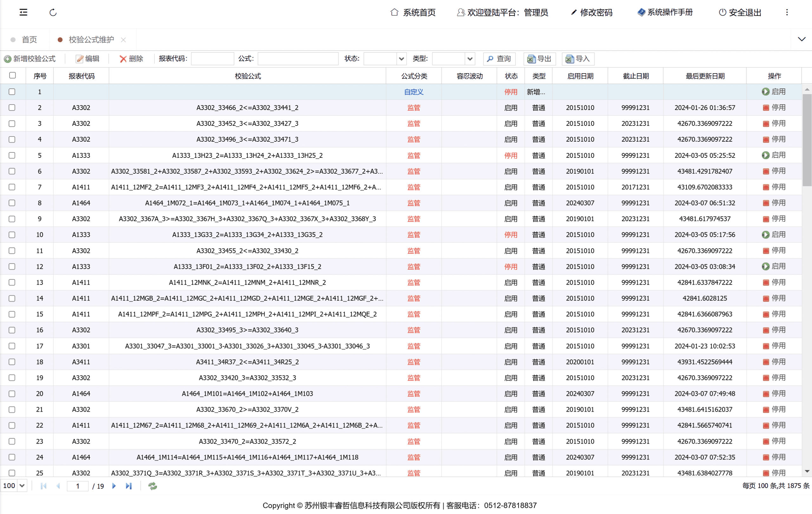Focus the 报表代码 input field

pyautogui.click(x=213, y=59)
